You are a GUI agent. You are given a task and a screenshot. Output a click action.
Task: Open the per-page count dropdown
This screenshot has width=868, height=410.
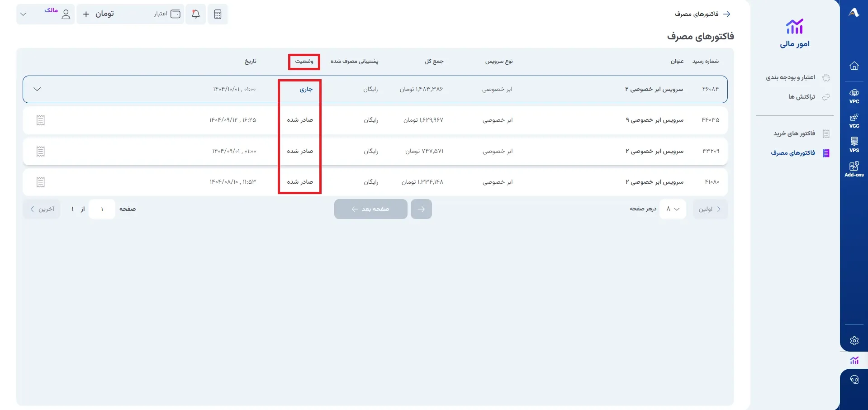[673, 209]
